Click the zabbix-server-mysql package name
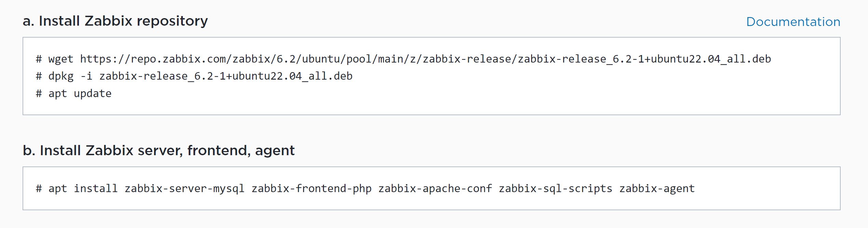 point(185,189)
